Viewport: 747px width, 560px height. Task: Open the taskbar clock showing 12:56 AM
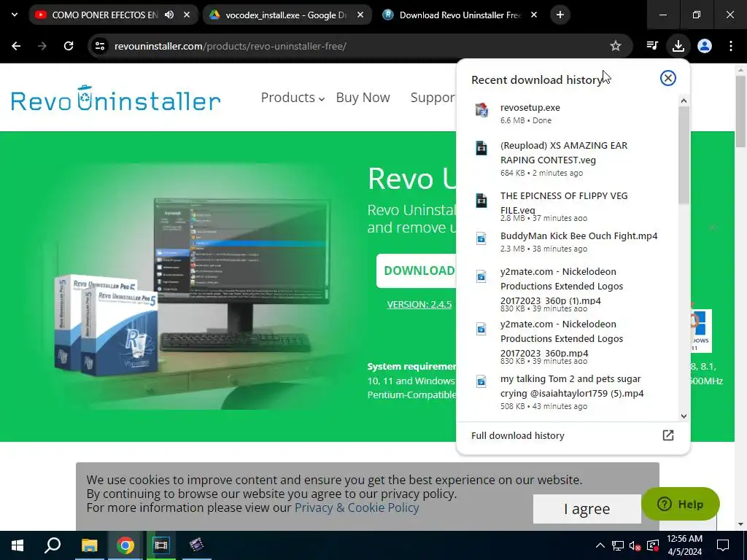pos(684,545)
